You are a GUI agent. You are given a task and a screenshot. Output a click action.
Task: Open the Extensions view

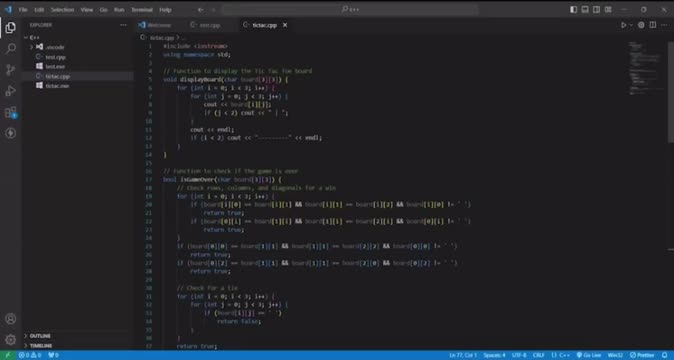(x=11, y=112)
